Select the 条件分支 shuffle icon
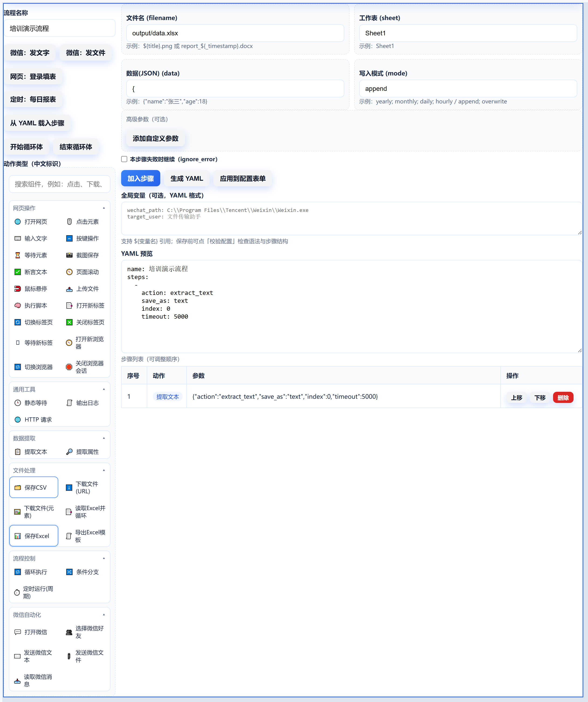588x702 pixels. (69, 572)
